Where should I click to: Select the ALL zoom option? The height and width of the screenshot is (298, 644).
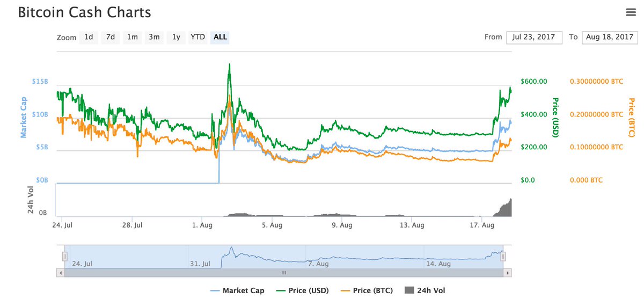221,37
